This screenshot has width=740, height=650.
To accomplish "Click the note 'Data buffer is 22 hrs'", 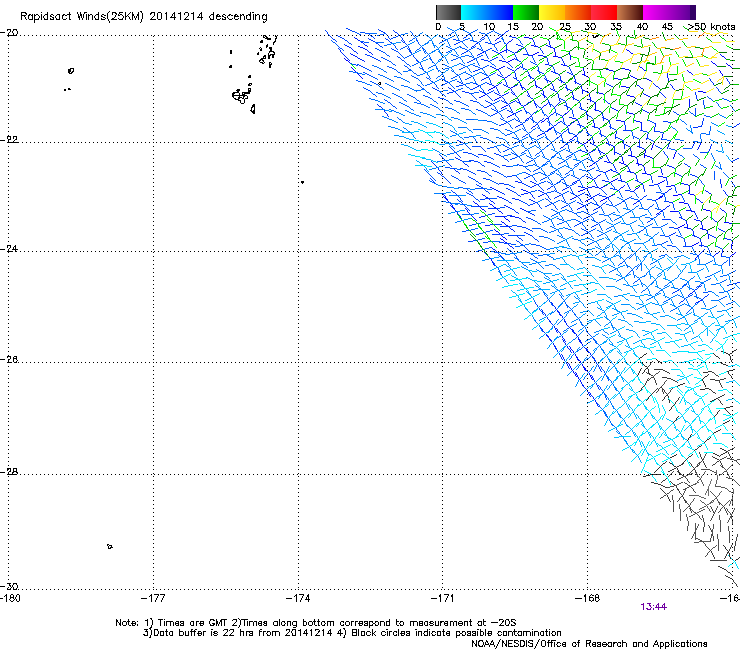I will (202, 633).
